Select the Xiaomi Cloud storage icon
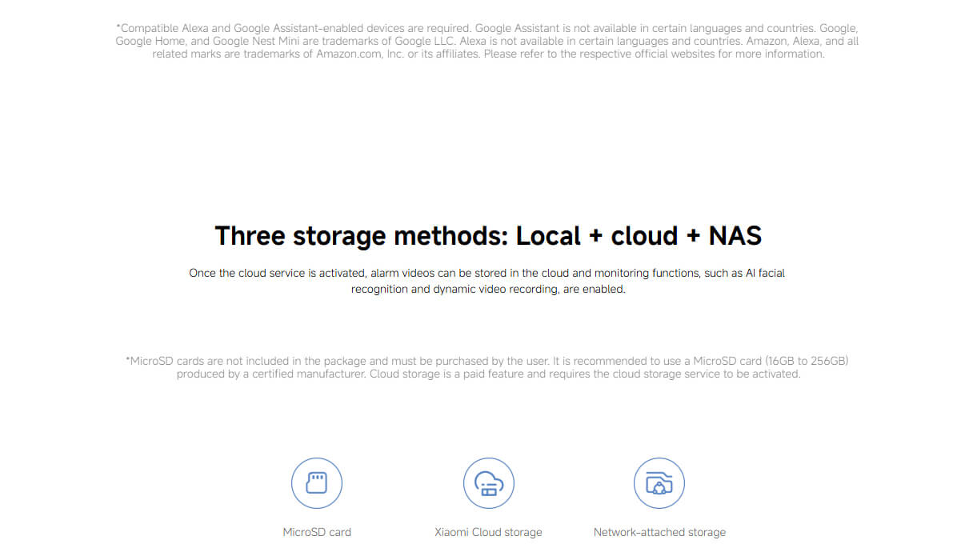Image resolution: width=977 pixels, height=560 pixels. [x=488, y=483]
